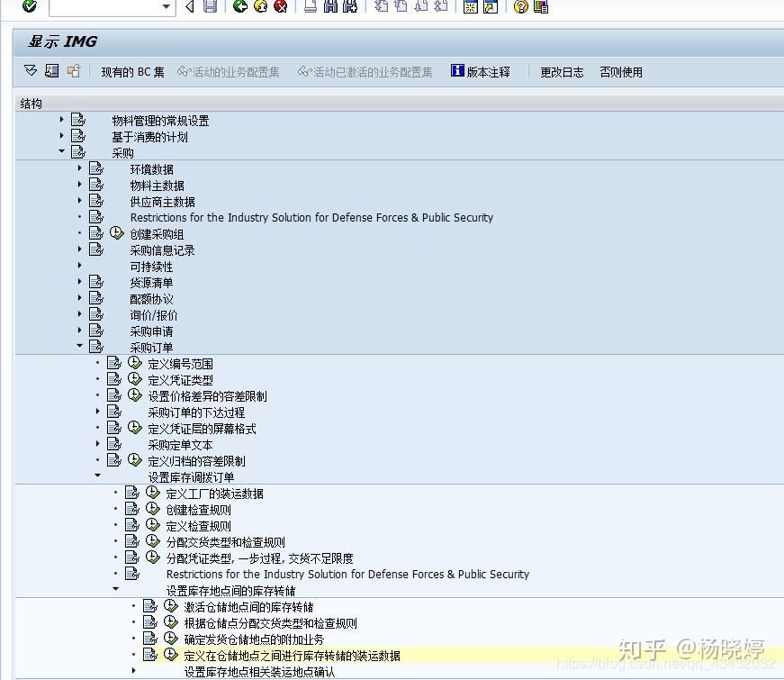Click inside the command input field

104,9
